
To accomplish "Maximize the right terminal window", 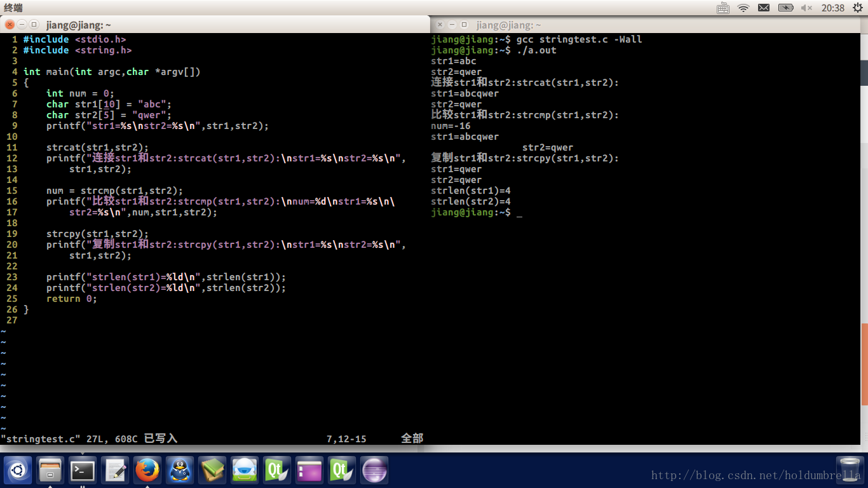I will coord(464,25).
